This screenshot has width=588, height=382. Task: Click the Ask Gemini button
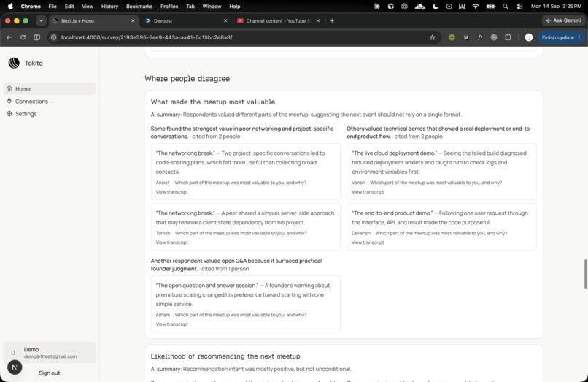(x=563, y=20)
